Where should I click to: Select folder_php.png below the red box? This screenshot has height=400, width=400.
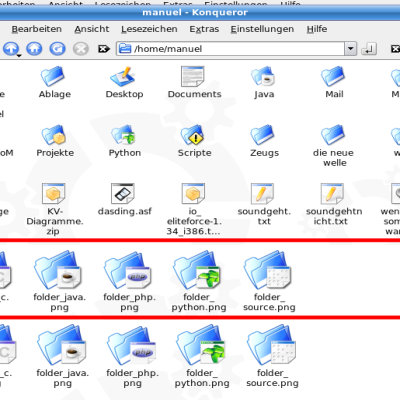pos(132,357)
